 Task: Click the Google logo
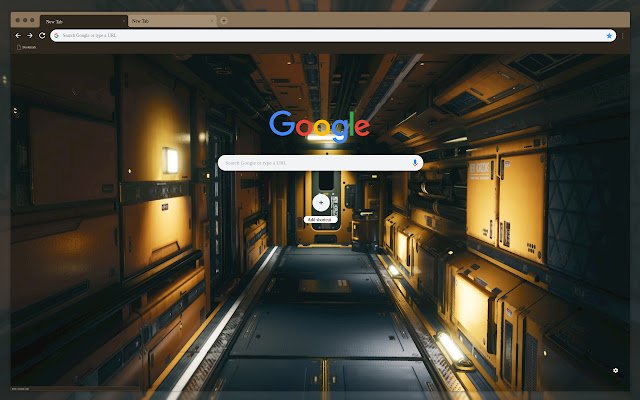[320, 126]
